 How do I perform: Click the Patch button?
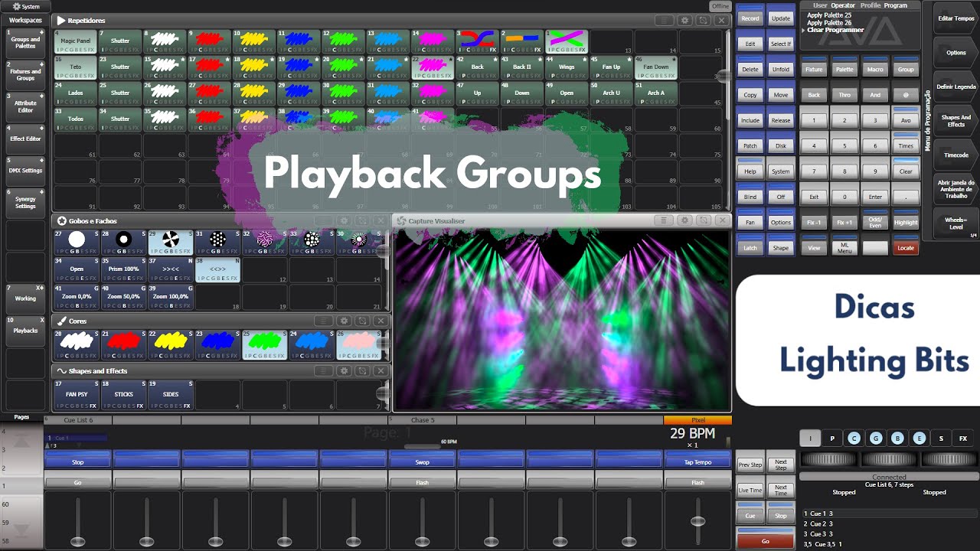[x=750, y=143]
